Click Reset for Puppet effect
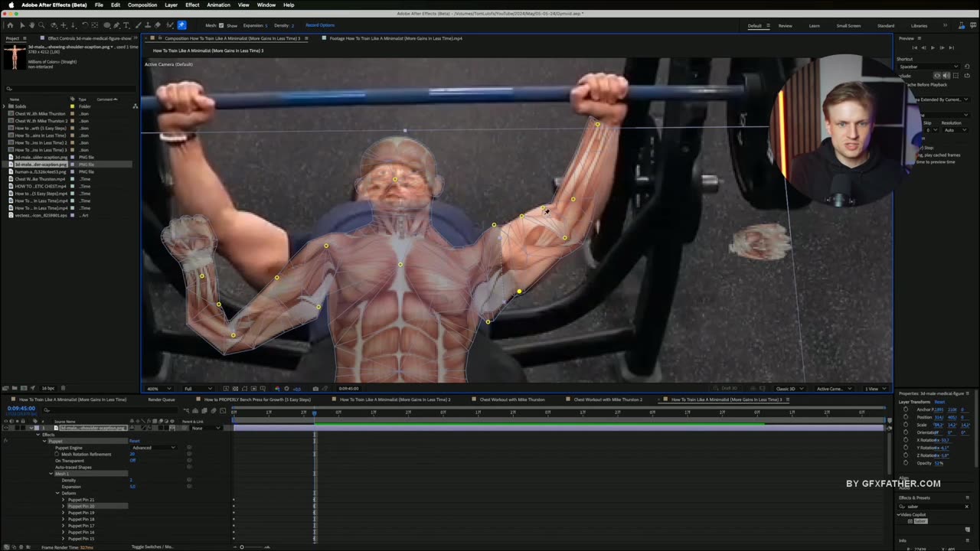The image size is (980, 551). [135, 441]
